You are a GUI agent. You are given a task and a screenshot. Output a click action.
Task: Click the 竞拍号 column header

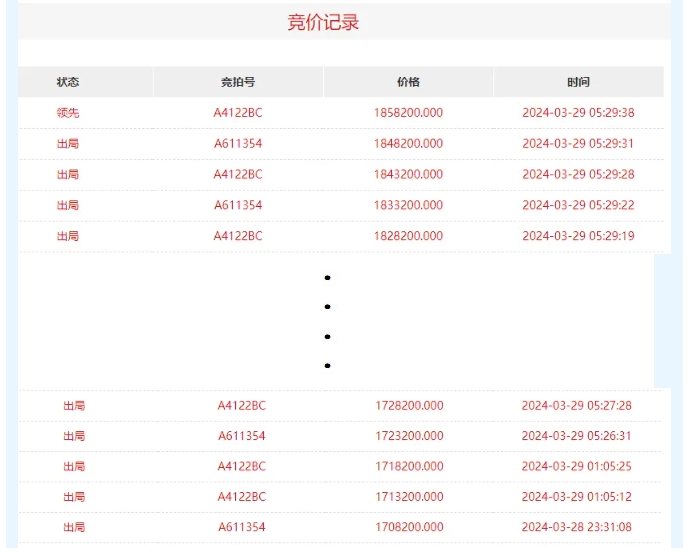(238, 82)
